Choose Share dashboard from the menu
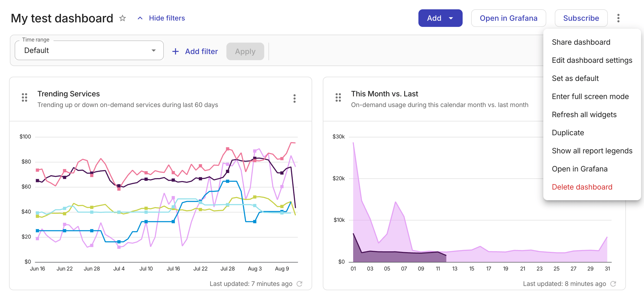The height and width of the screenshot is (295, 644). (x=581, y=42)
